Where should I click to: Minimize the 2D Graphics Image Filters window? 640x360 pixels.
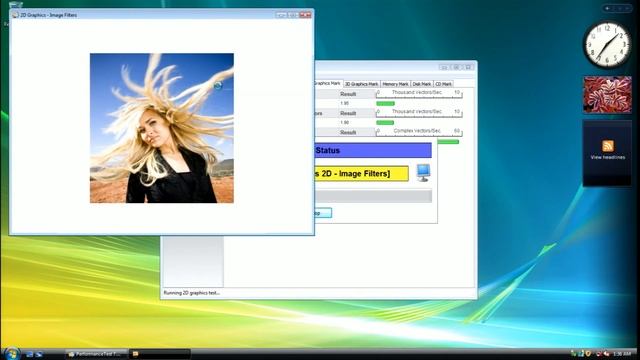click(x=280, y=15)
